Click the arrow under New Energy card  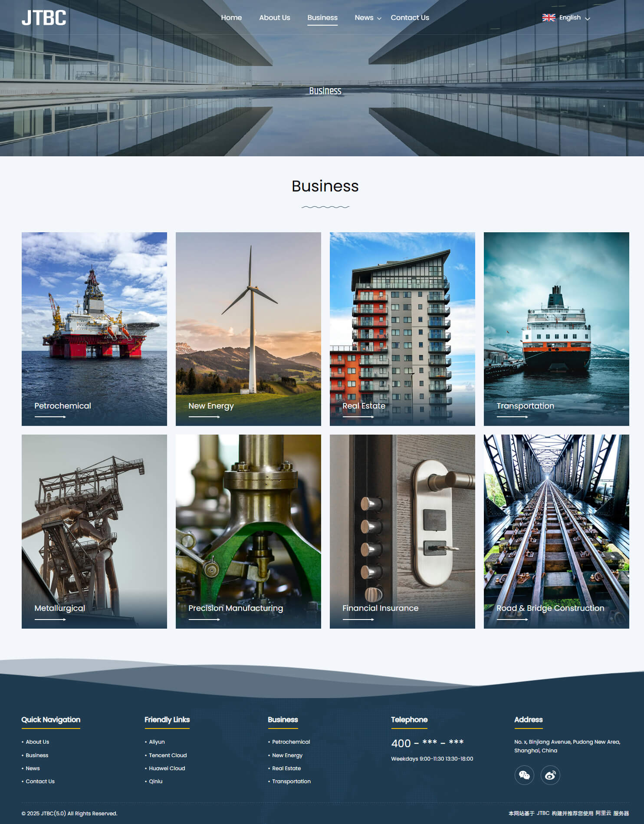click(204, 417)
